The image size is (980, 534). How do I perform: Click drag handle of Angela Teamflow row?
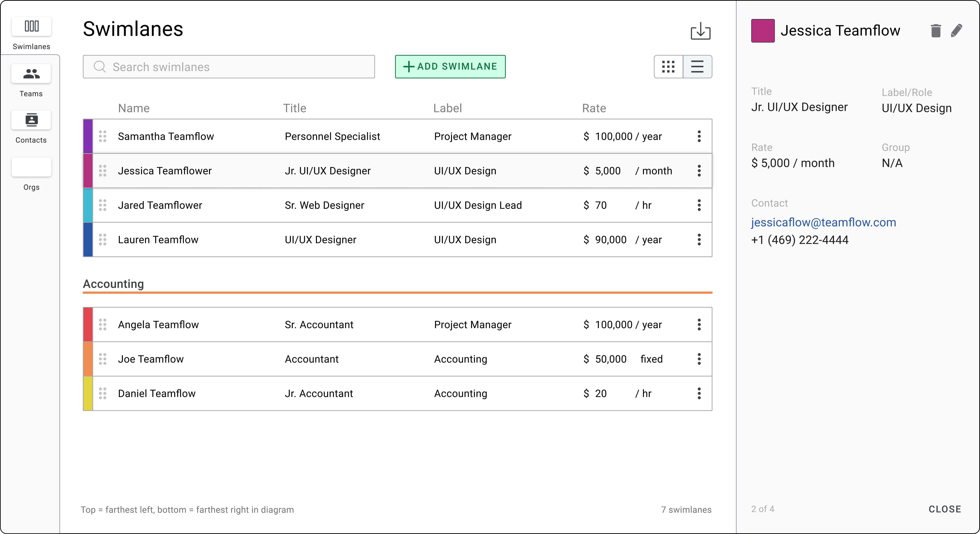pyautogui.click(x=103, y=325)
